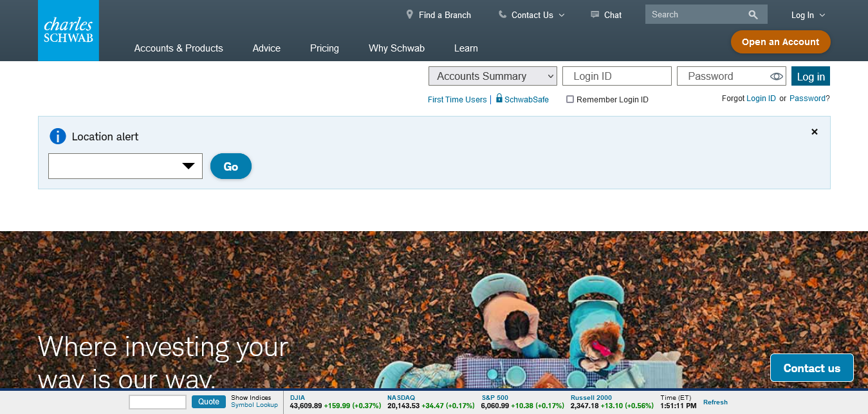Click the blue Log in button
Screen dimensions: 868x414
[x=811, y=76]
